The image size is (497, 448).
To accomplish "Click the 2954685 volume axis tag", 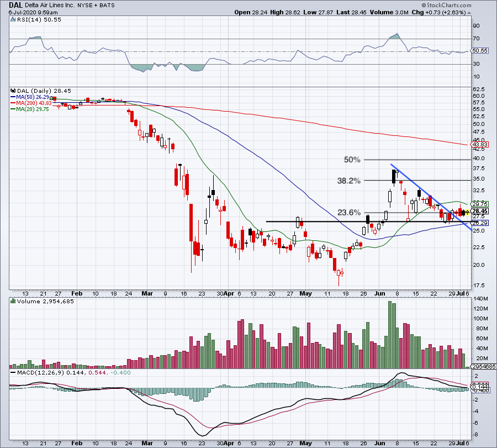I will pos(483,367).
